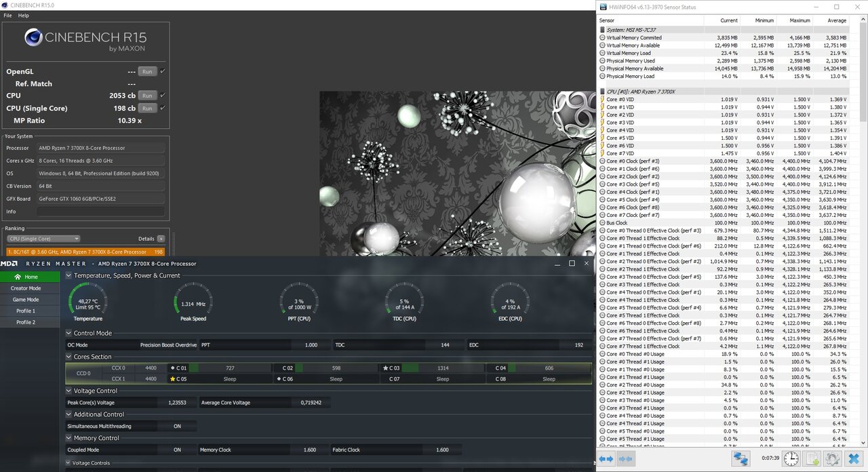Toggle Simultaneous Multithreading ON value
This screenshot has width=868, height=472.
(177, 426)
